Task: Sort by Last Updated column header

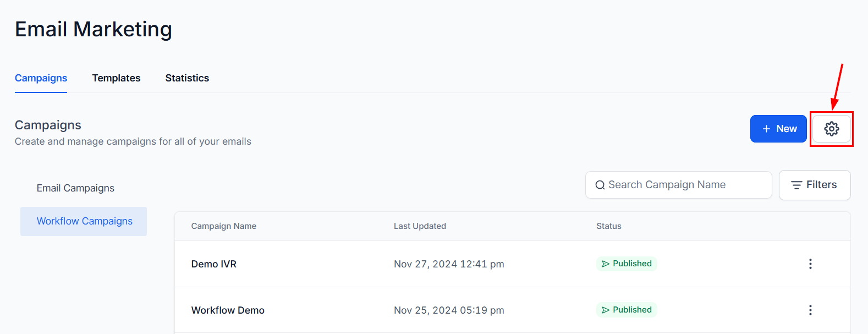Action: [420, 226]
